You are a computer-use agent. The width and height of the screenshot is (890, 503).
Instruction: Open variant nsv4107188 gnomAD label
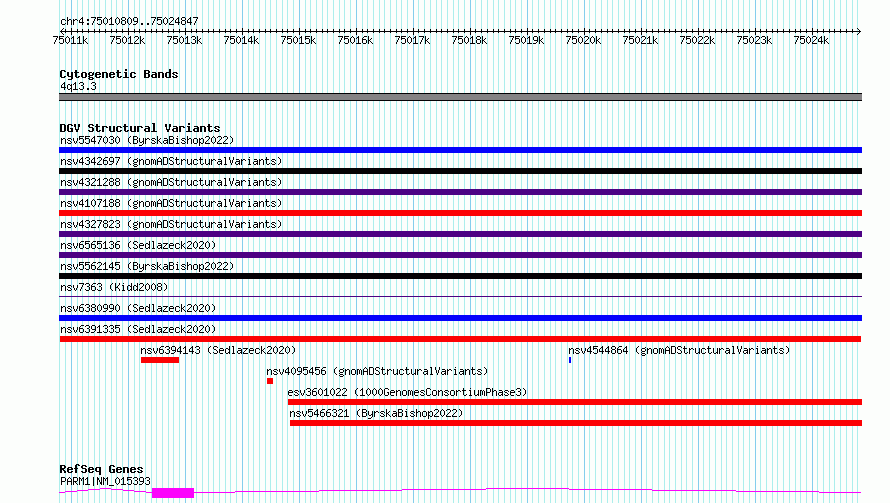click(171, 203)
